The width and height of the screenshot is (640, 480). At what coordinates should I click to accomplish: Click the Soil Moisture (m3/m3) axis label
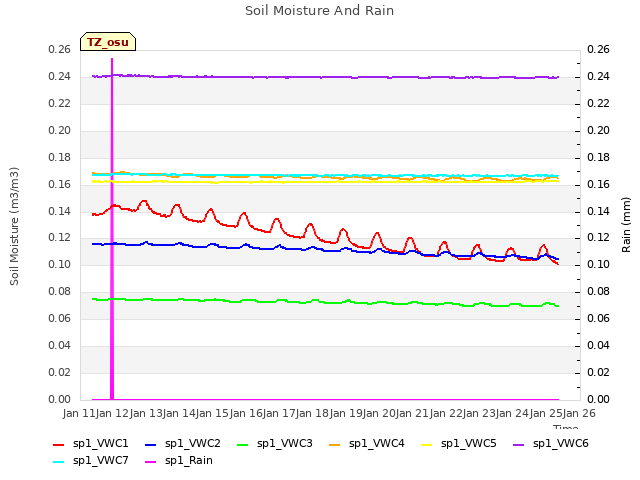14,226
